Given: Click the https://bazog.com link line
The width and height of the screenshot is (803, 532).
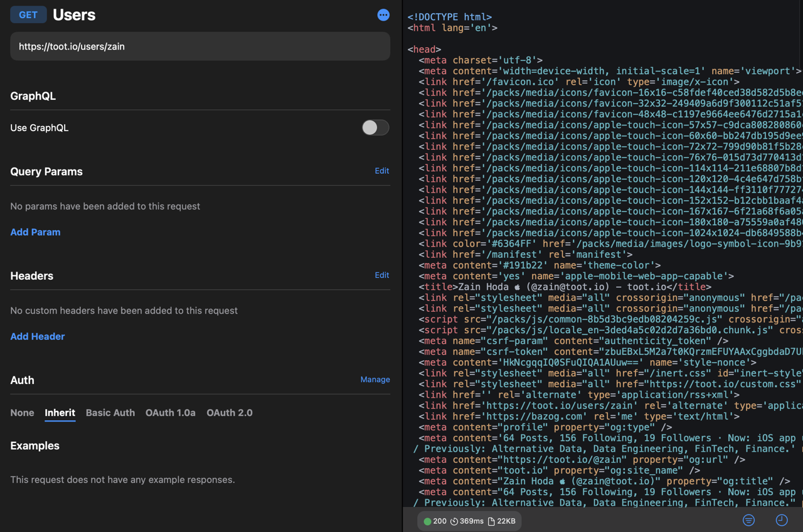Looking at the screenshot, I should [x=579, y=417].
